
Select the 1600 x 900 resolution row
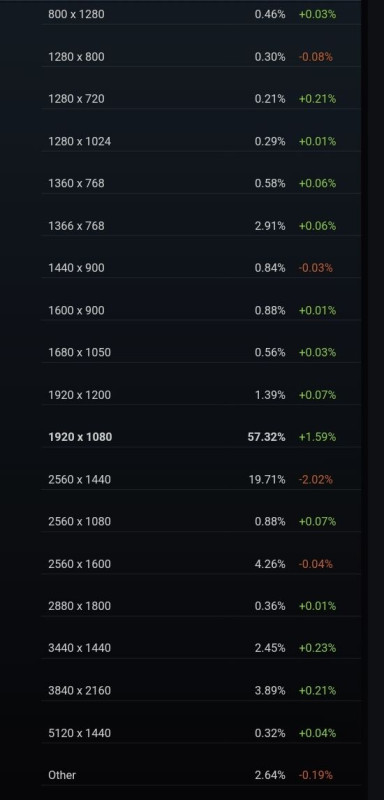(x=201, y=310)
